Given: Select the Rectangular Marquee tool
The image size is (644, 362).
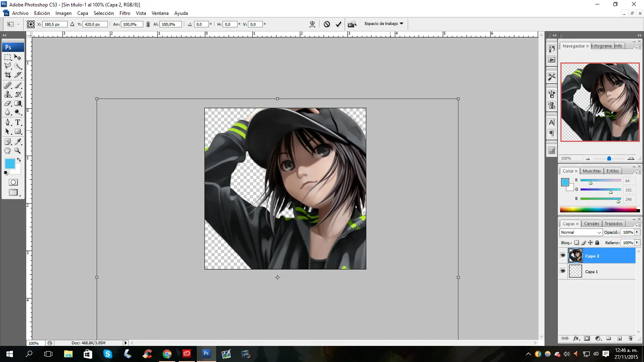Looking at the screenshot, I should [8, 58].
